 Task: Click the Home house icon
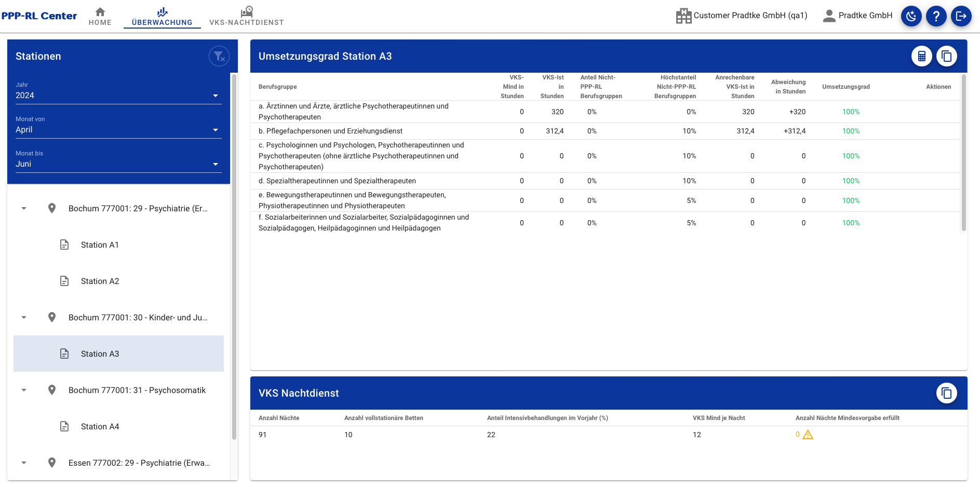tap(100, 11)
